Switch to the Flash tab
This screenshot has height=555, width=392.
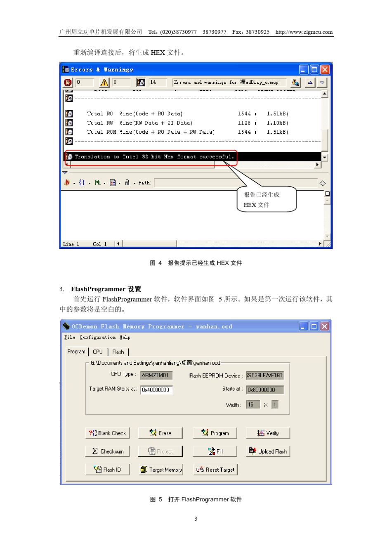pos(118,352)
